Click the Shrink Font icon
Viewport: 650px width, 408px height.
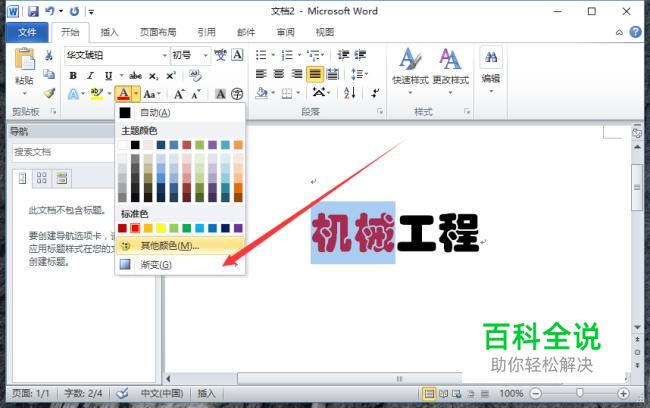196,94
